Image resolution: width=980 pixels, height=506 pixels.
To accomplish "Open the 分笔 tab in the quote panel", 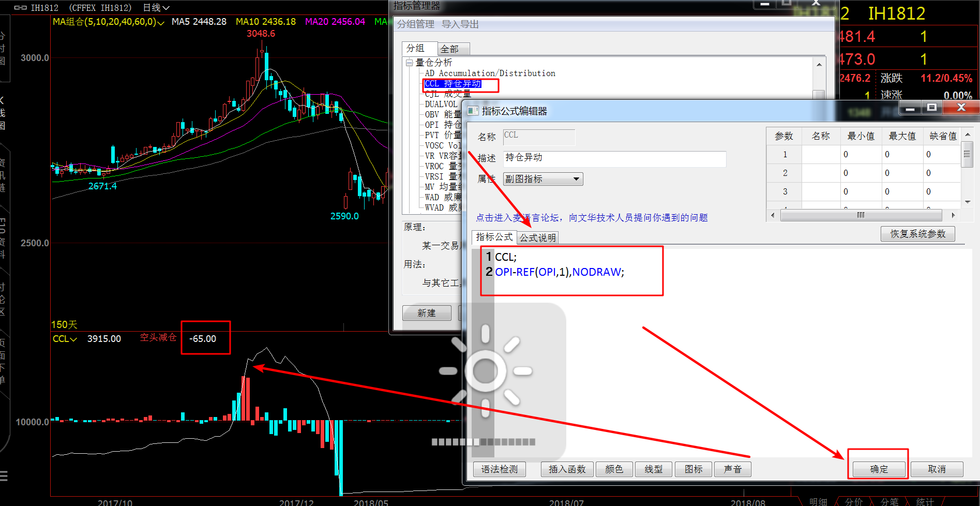I will [889, 501].
